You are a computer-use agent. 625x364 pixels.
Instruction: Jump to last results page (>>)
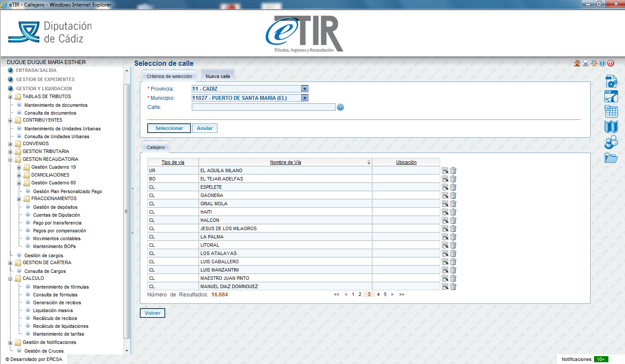[x=401, y=295]
